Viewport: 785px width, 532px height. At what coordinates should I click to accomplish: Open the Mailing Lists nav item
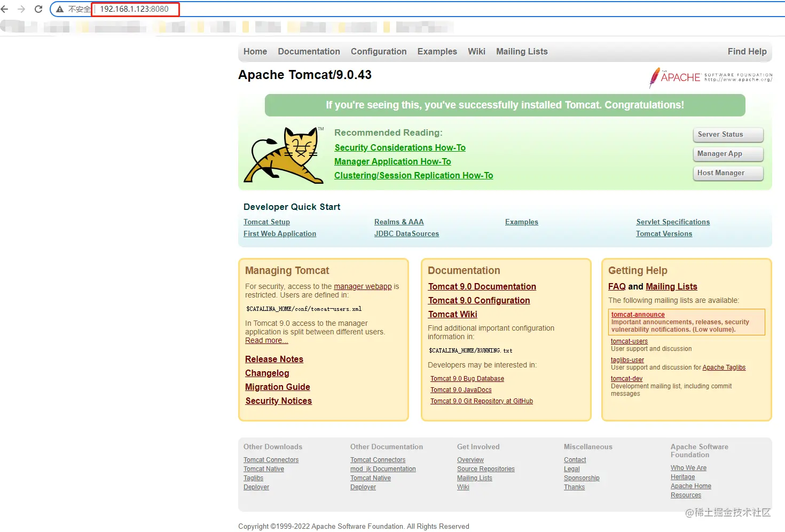coord(522,51)
